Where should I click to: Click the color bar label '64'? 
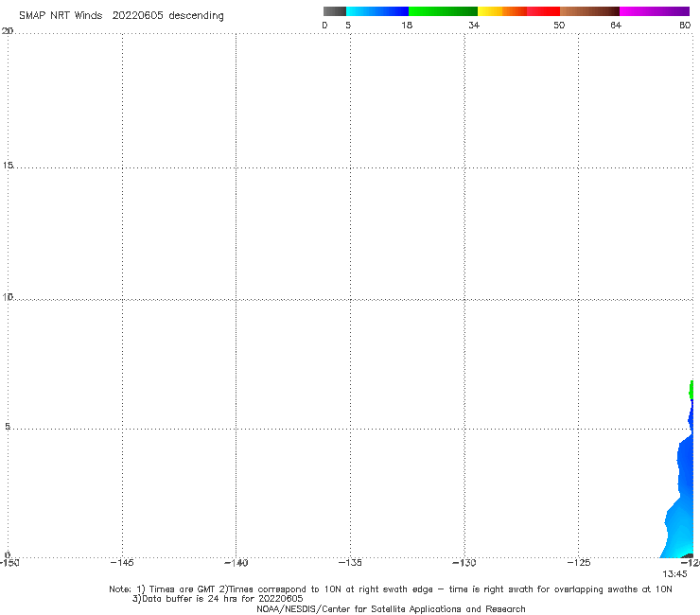click(616, 26)
